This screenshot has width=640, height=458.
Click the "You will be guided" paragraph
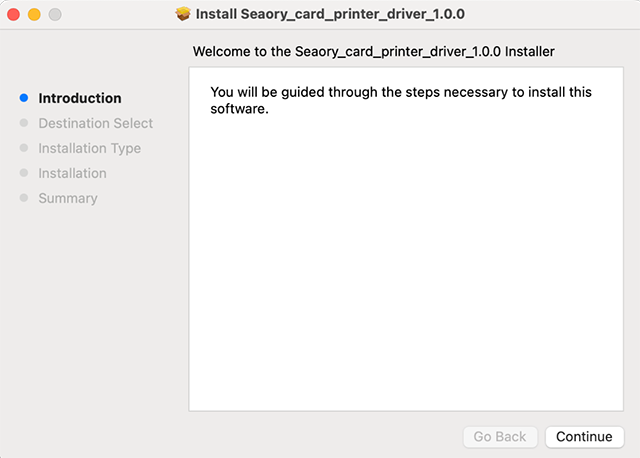pos(400,100)
